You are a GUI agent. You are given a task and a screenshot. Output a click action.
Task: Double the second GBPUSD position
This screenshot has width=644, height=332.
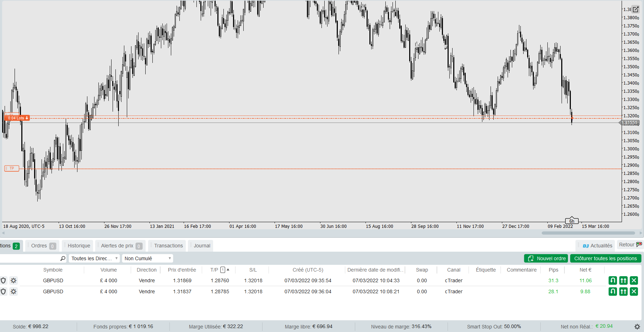click(x=623, y=291)
